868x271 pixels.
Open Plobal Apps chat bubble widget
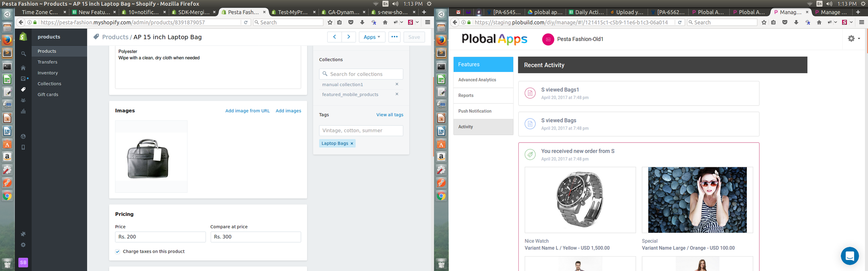[849, 256]
